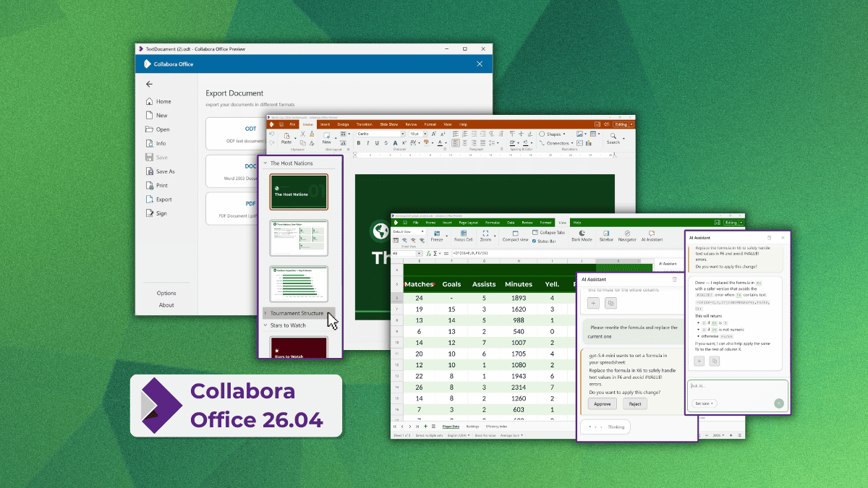The width and height of the screenshot is (868, 488).
Task: Select Open in the backstage sidebar
Action: point(158,129)
